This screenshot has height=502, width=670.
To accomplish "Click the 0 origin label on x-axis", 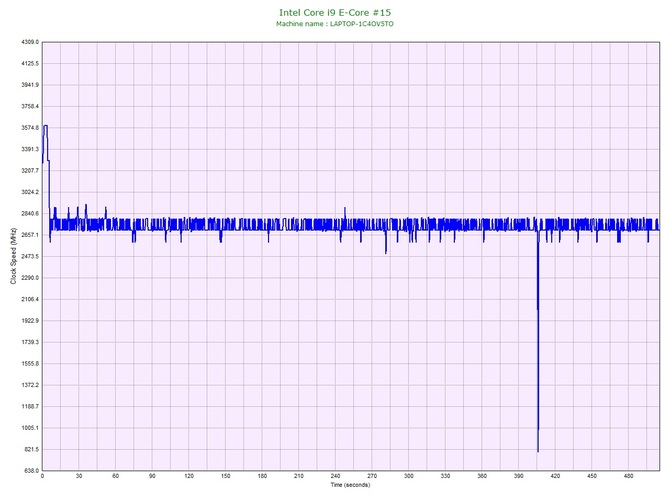I will (x=43, y=477).
